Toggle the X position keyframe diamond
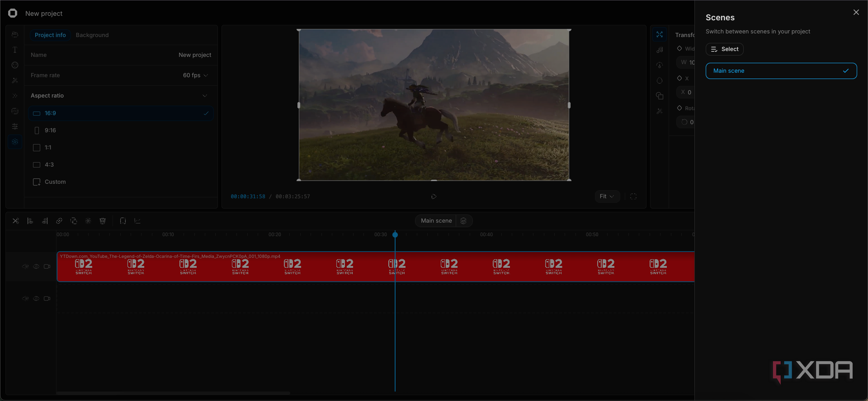Screen dimensions: 868x401 [679, 78]
